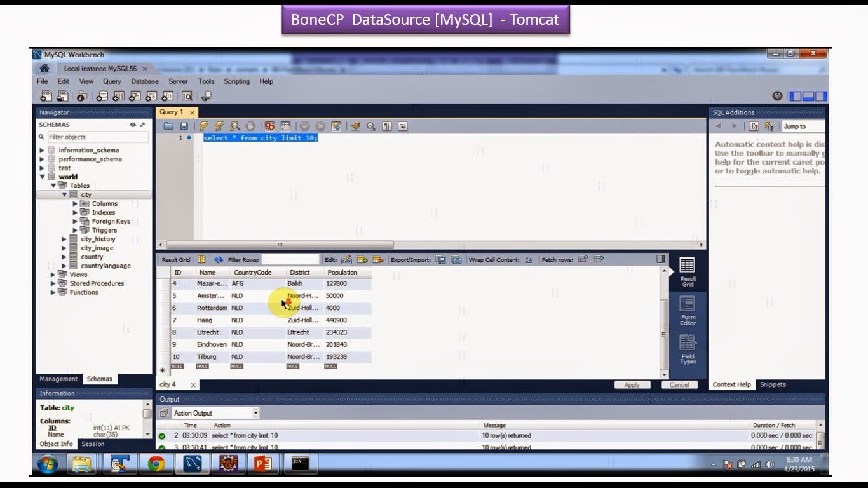Delete selected rows icon in result grid
868x488 pixels.
(377, 259)
